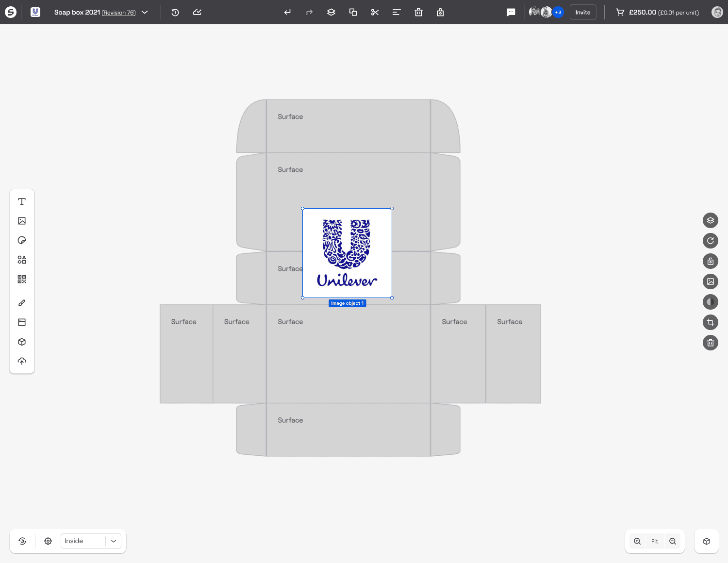Show the +3 additional collaborators
This screenshot has width=728, height=563.
tap(558, 12)
